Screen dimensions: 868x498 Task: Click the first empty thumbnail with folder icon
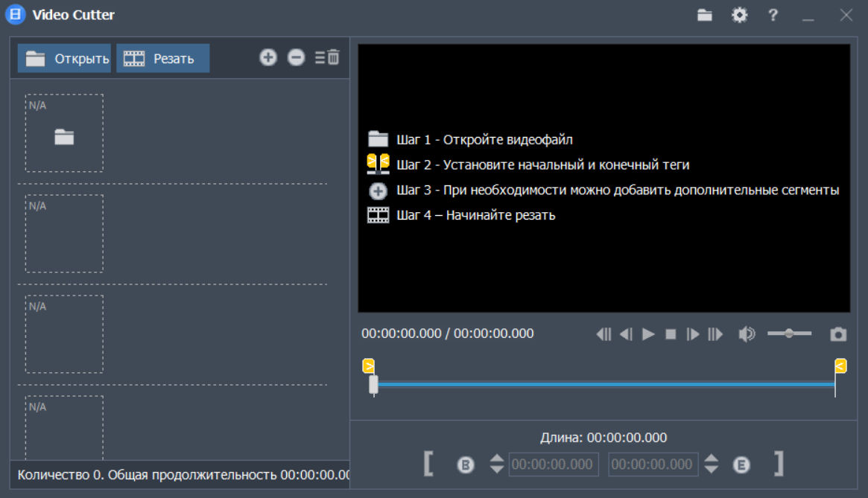64,133
